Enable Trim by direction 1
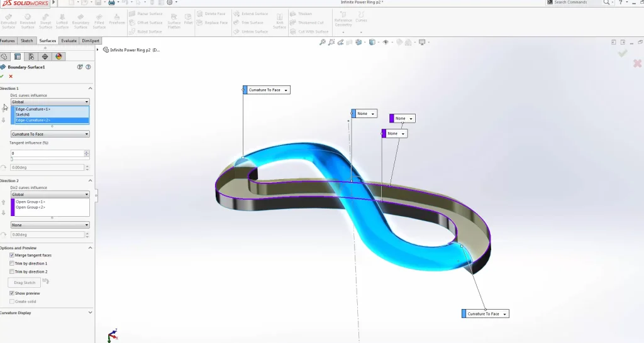Image resolution: width=644 pixels, height=343 pixels. tap(12, 264)
